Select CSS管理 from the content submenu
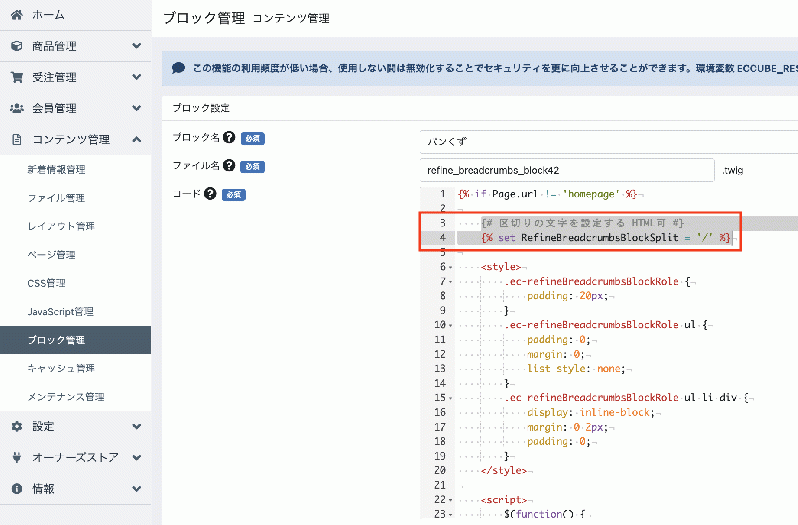 click(46, 283)
